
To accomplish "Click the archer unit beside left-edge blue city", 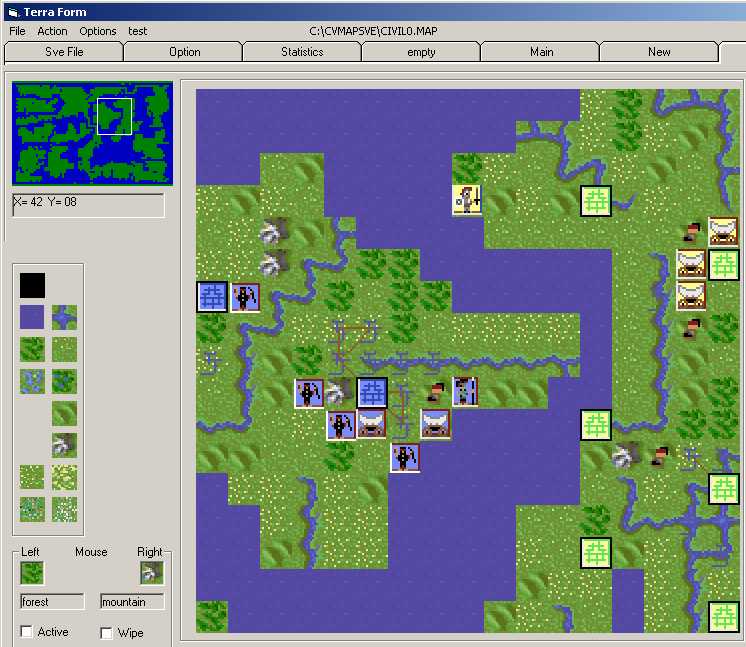I will [x=245, y=297].
